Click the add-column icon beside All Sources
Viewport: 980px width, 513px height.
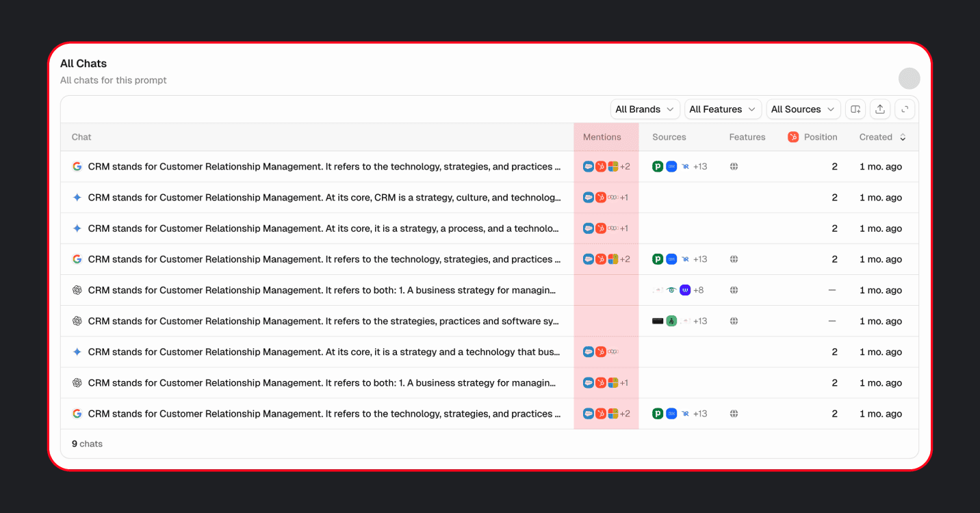[855, 109]
